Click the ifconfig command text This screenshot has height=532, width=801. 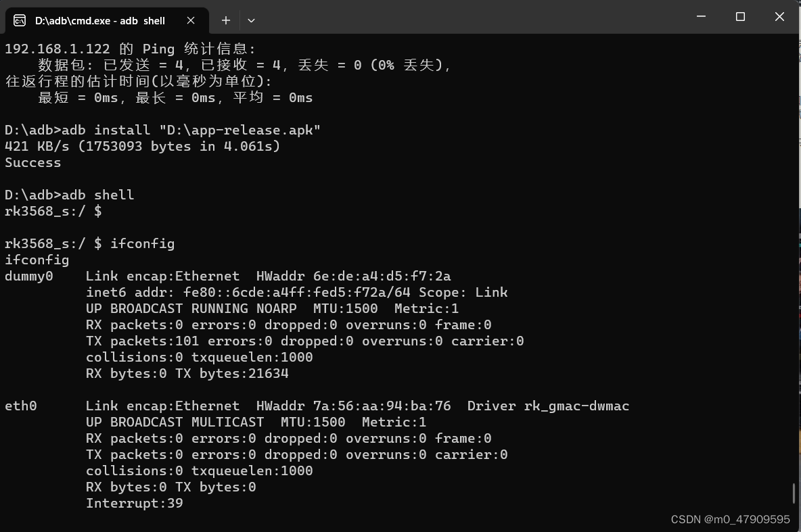tap(142, 243)
